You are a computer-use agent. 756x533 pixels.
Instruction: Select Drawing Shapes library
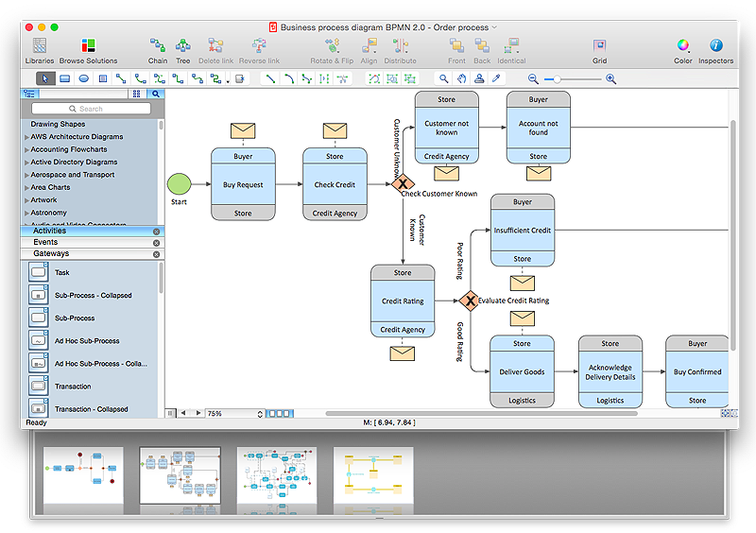tap(58, 124)
